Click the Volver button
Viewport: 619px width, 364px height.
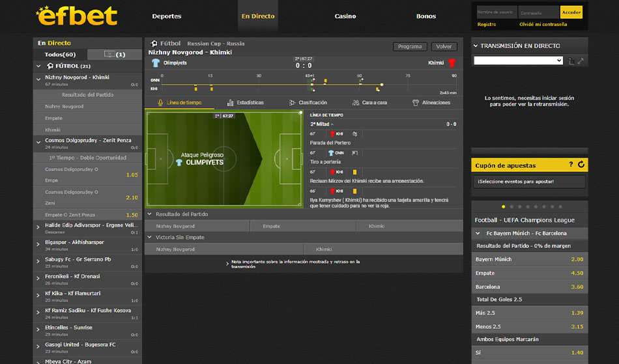click(444, 46)
